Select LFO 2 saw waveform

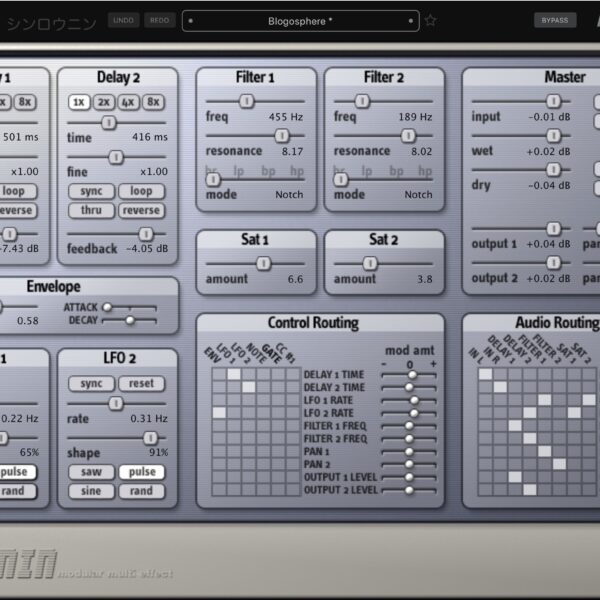click(x=91, y=472)
